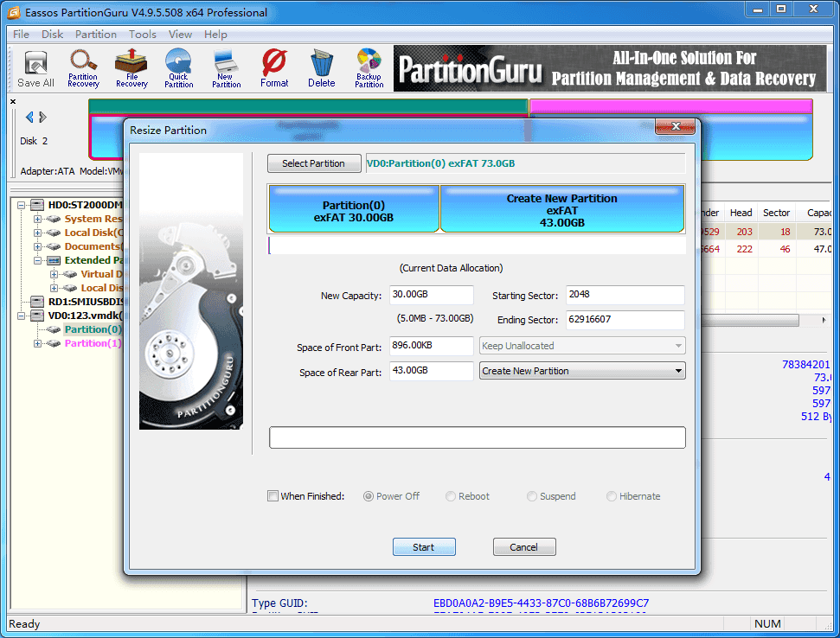Click horizontal scrollbar in partition table
840x638 pixels.
point(750,320)
